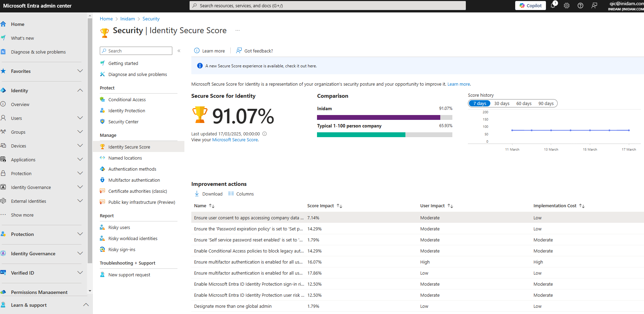Collapse the secure score menu with the double chevron
Viewport: 644px width, 314px height.
179,50
